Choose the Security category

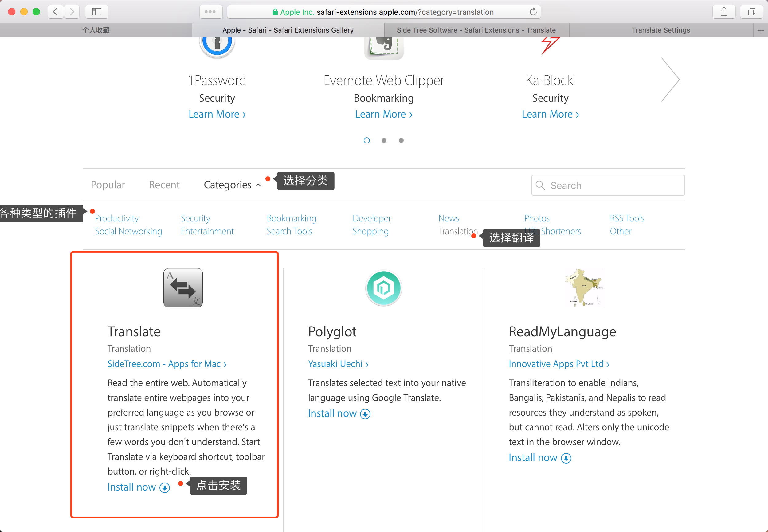tap(195, 218)
